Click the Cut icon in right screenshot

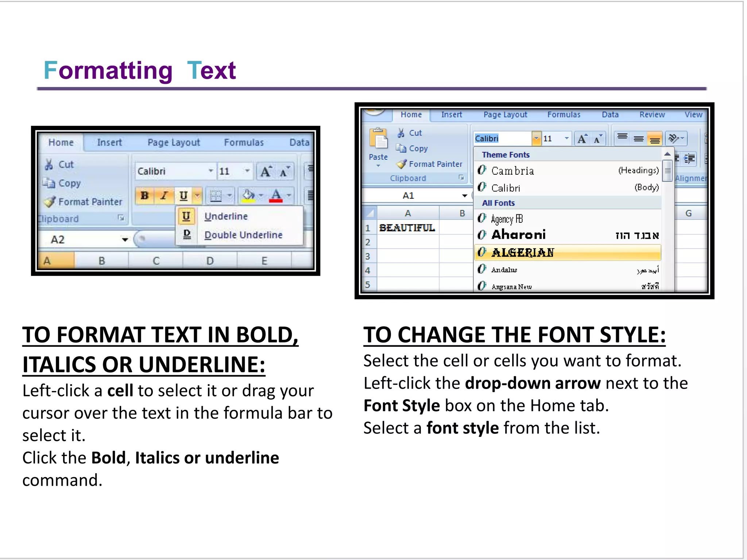pyautogui.click(x=401, y=133)
